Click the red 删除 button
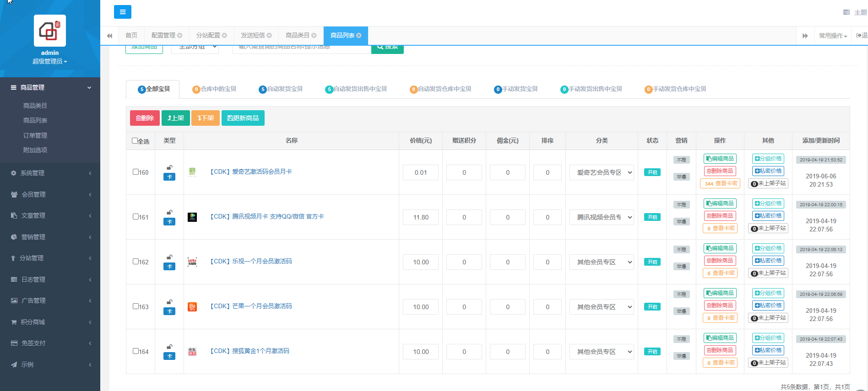Image resolution: width=868 pixels, height=391 pixels. tap(145, 118)
